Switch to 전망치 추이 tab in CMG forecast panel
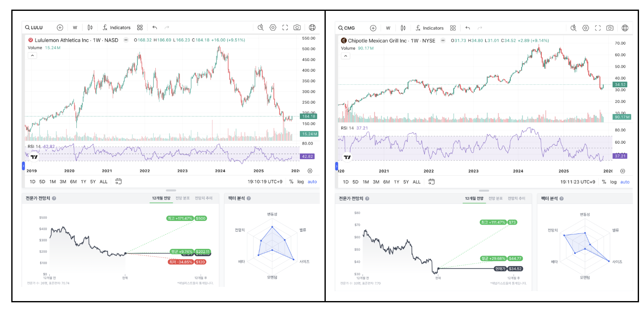Viewport: 644px width, 309px height. pyautogui.click(x=516, y=198)
